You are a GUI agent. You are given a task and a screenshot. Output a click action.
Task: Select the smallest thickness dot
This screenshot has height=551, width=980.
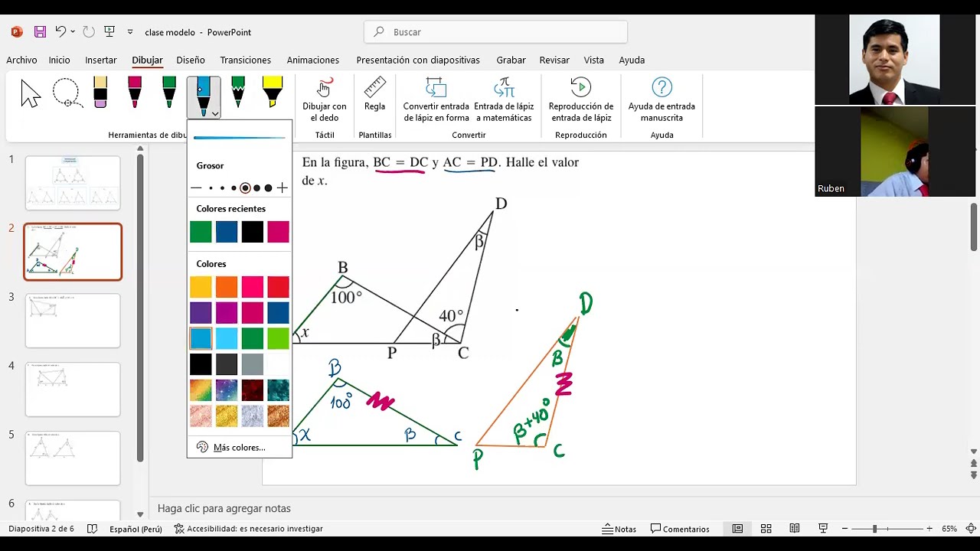point(211,188)
